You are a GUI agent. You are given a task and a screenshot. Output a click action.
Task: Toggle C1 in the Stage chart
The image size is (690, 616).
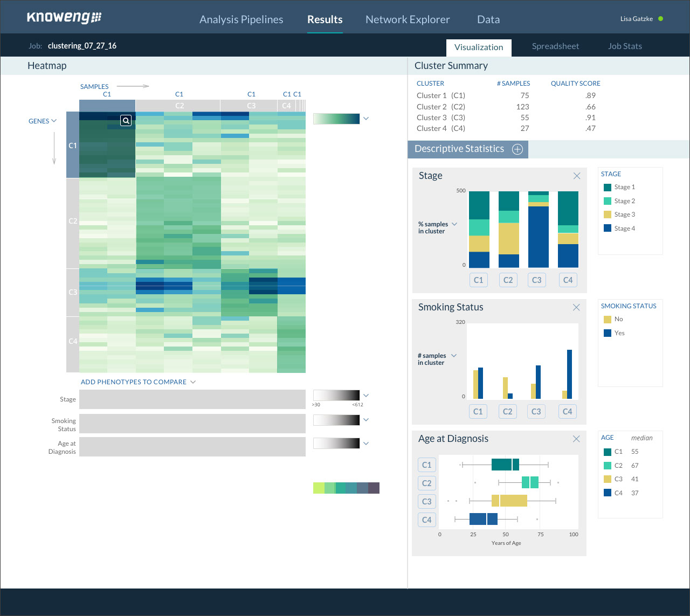(x=478, y=280)
